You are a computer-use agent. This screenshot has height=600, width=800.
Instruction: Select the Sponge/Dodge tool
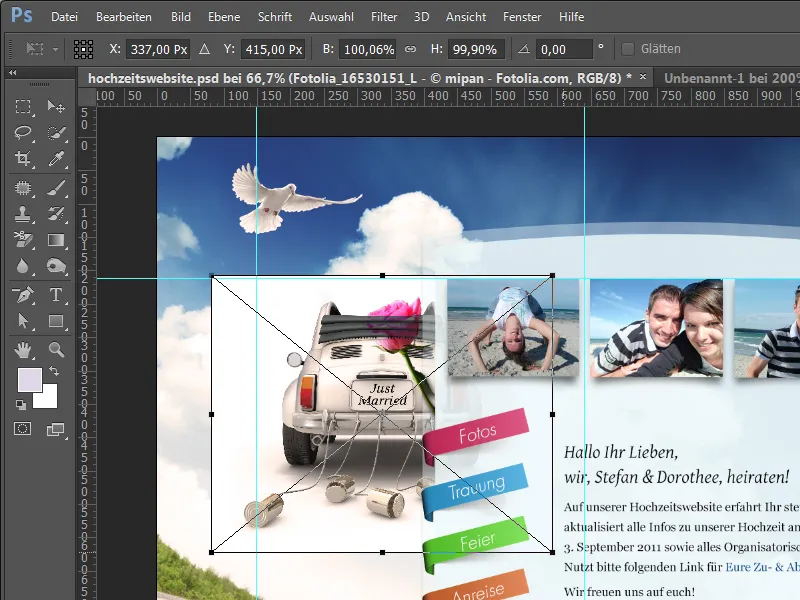point(56,266)
